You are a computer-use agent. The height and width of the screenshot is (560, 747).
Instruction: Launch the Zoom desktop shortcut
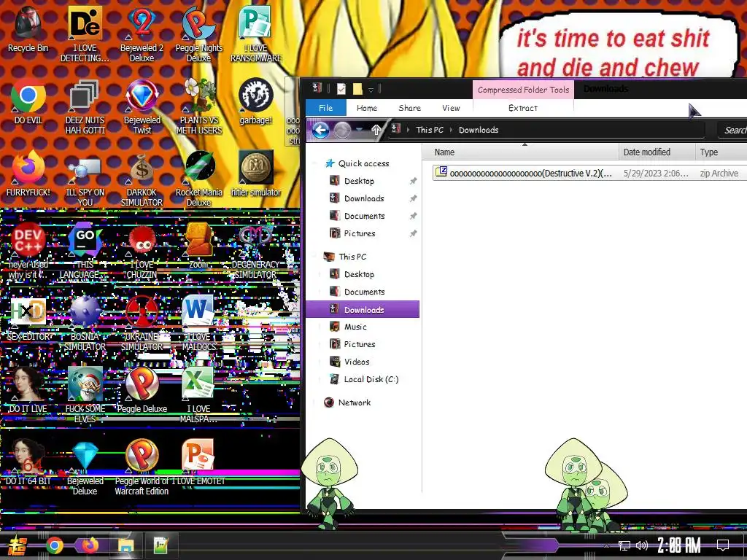(x=198, y=246)
